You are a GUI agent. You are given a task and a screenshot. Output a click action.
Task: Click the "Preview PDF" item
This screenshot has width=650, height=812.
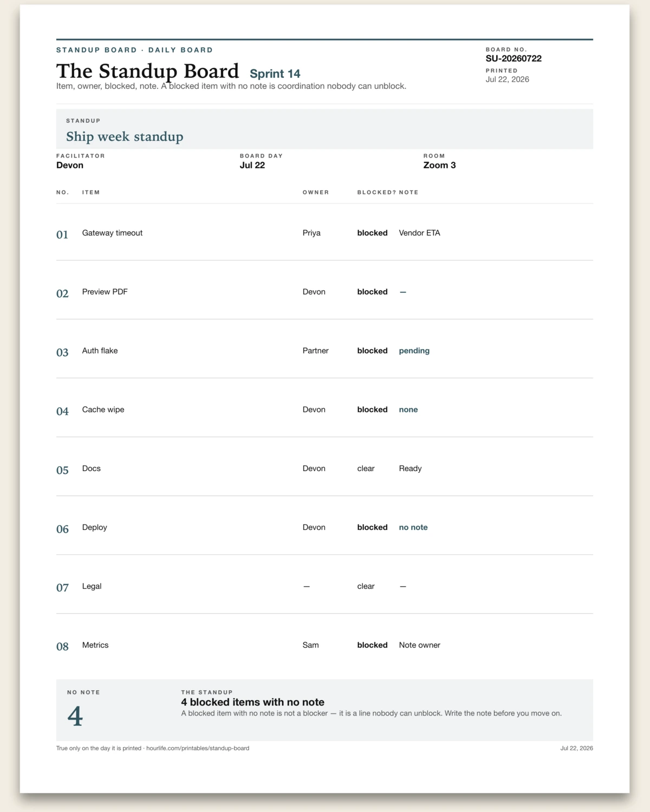pyautogui.click(x=105, y=292)
